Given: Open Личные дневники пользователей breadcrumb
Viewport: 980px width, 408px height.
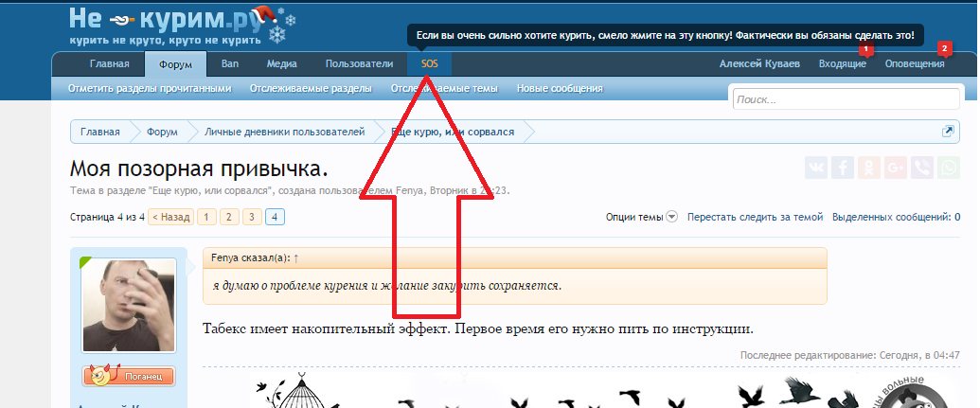Looking at the screenshot, I should [284, 132].
